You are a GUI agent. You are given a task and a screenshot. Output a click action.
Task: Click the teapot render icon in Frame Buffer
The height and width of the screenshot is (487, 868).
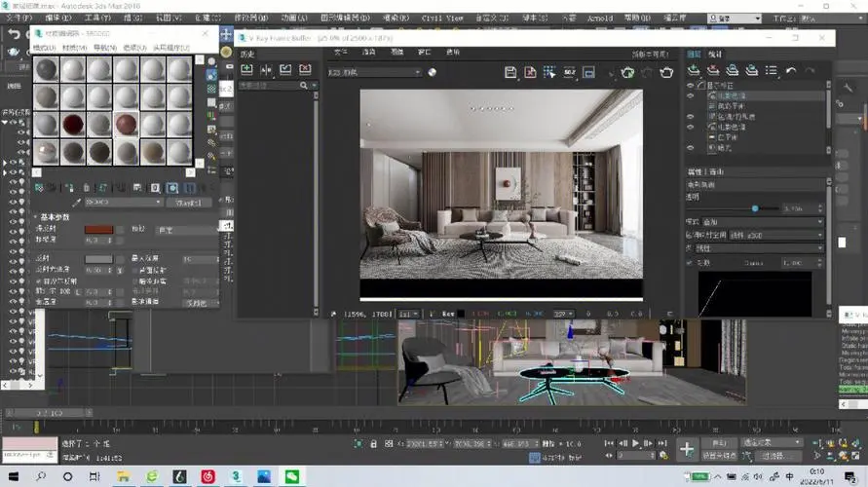[667, 72]
